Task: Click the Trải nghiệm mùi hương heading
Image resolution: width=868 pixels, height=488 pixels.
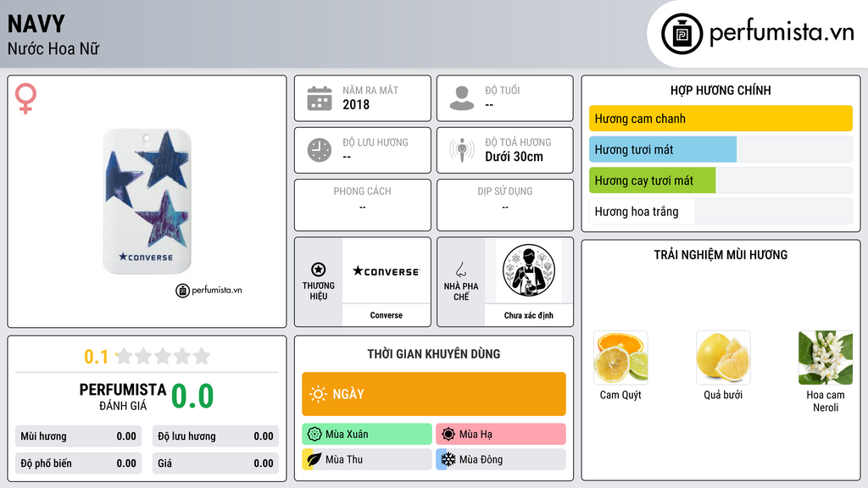Action: [x=721, y=255]
